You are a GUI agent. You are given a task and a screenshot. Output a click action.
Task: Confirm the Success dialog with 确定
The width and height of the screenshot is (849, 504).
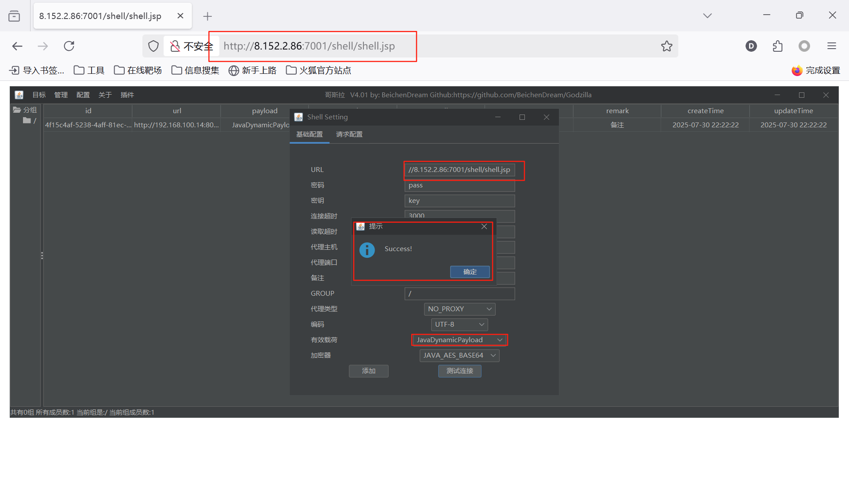click(470, 272)
